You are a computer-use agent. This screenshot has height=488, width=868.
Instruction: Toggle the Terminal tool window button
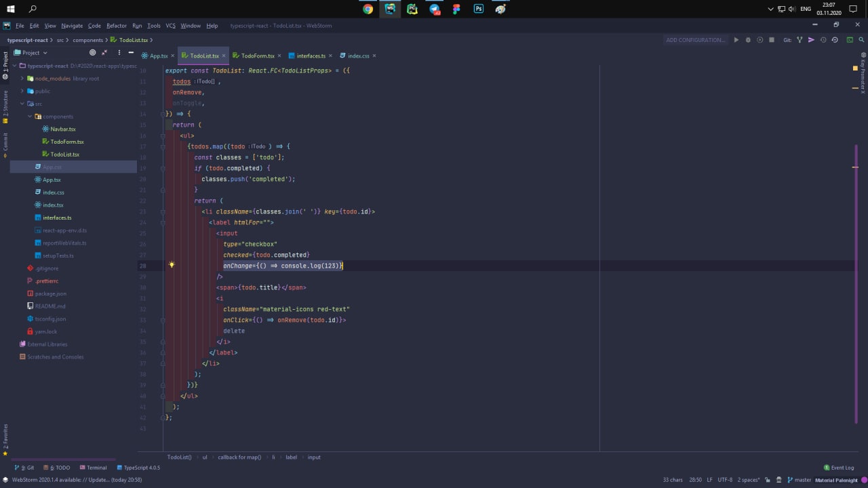[x=93, y=468]
